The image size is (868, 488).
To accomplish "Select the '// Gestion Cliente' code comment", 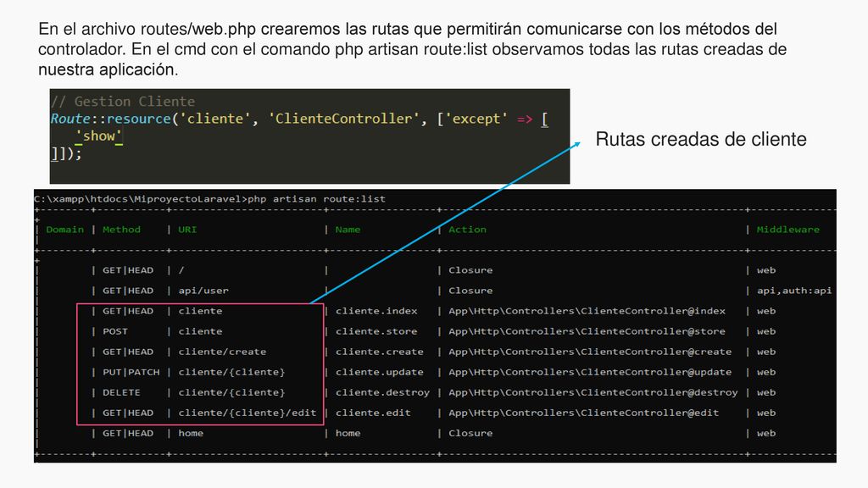I will click(x=122, y=102).
